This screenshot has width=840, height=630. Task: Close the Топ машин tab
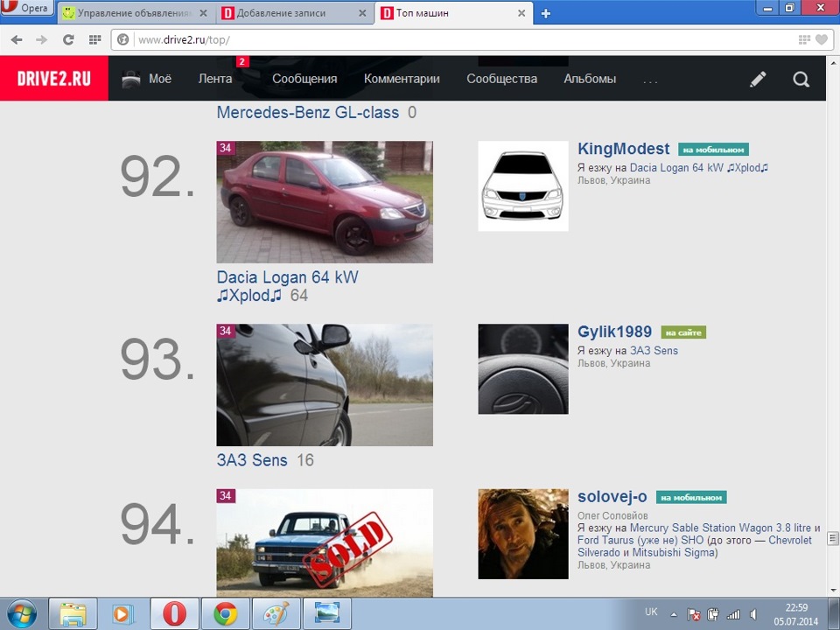(x=521, y=13)
